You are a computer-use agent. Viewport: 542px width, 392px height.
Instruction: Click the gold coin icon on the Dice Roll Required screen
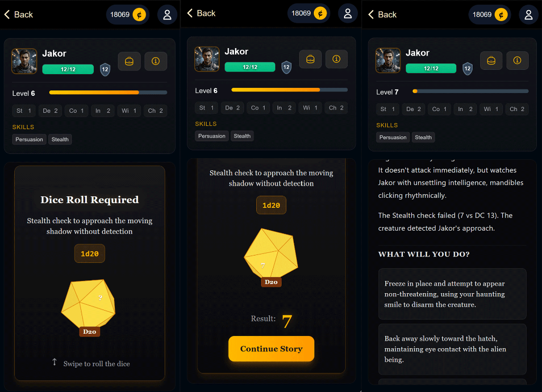(139, 15)
